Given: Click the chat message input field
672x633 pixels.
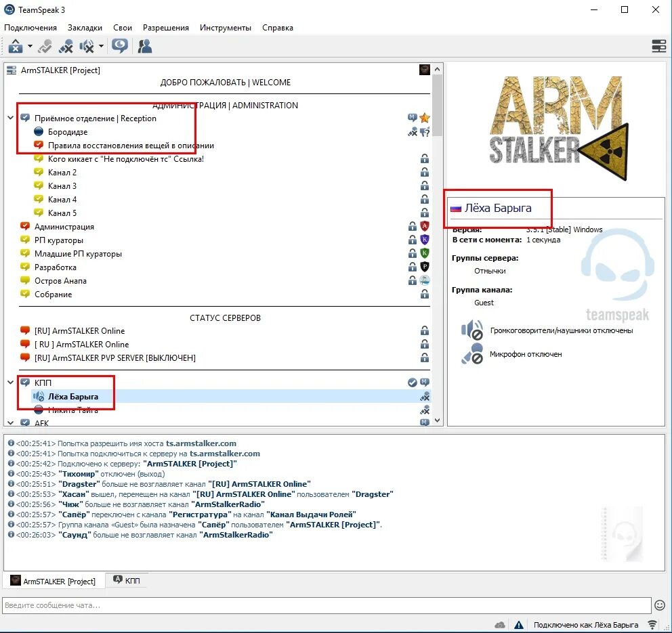Looking at the screenshot, I should 327,606.
